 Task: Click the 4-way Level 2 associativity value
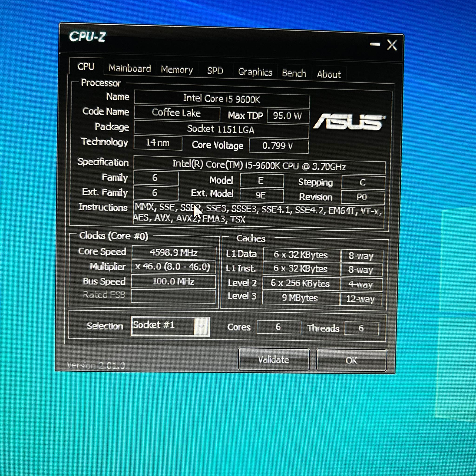pos(361,284)
